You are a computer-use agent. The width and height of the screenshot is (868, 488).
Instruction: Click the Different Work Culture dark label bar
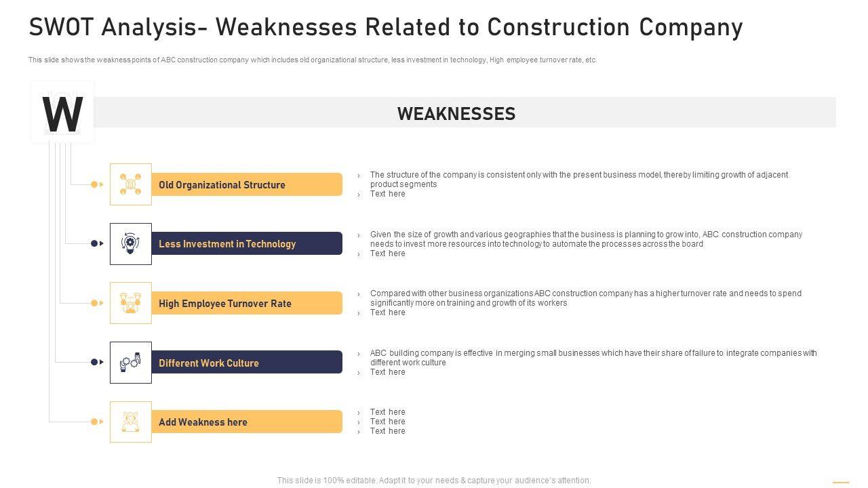point(246,363)
